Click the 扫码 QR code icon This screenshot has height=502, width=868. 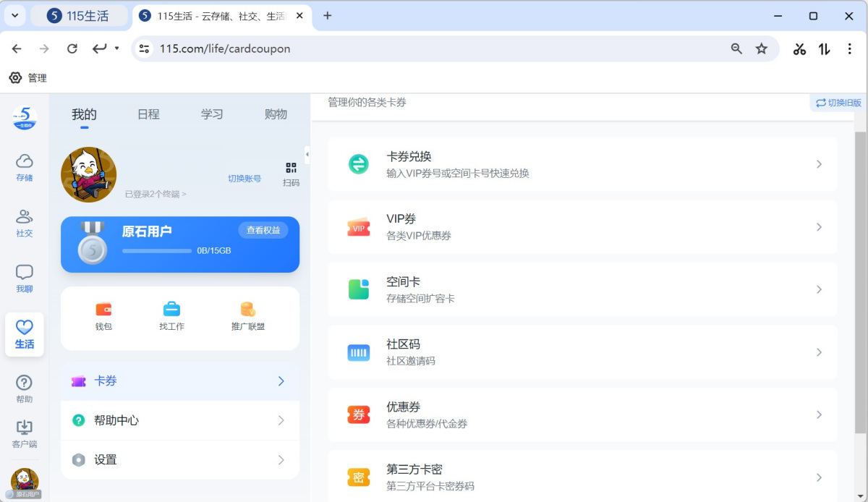coord(291,168)
